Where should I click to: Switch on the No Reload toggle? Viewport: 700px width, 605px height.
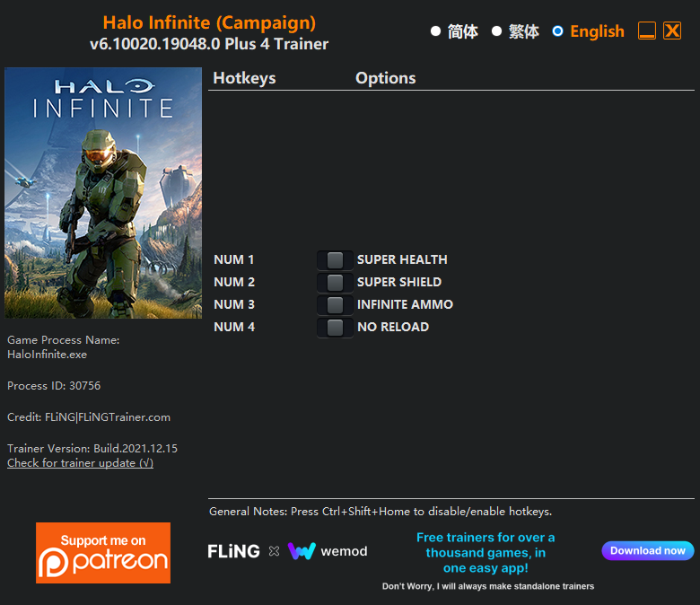335,328
